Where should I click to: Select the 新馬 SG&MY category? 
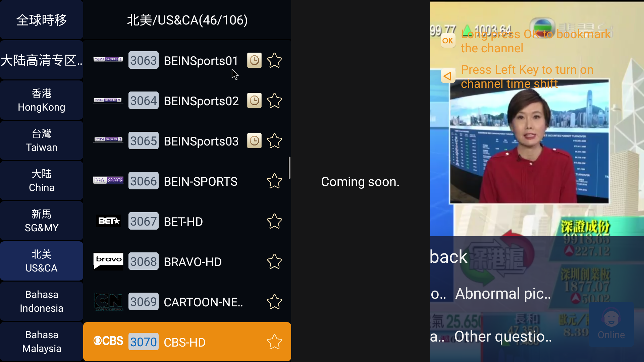[x=42, y=221]
